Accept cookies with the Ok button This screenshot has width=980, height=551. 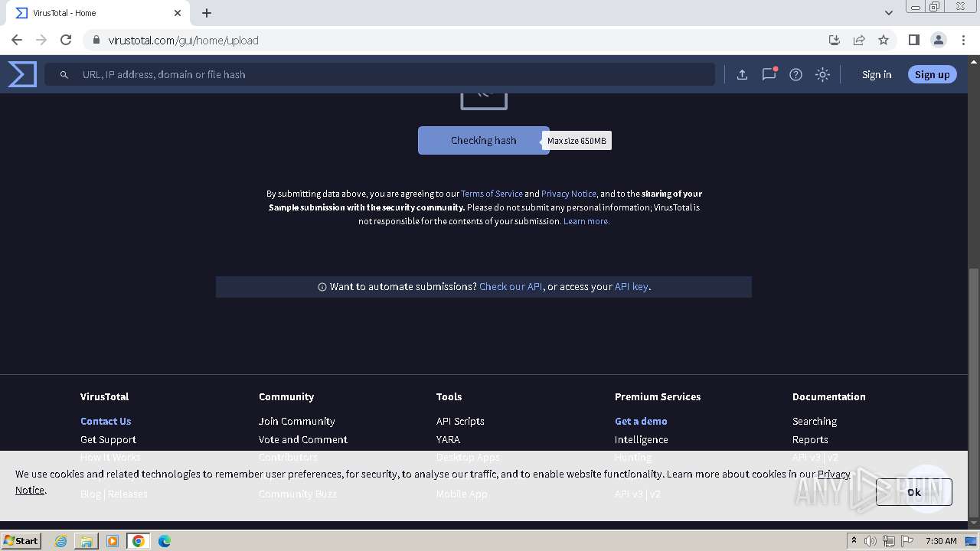coord(913,492)
